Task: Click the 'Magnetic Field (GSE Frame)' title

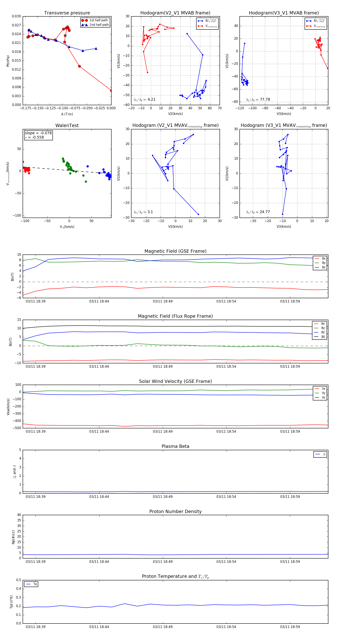Action: (x=175, y=251)
